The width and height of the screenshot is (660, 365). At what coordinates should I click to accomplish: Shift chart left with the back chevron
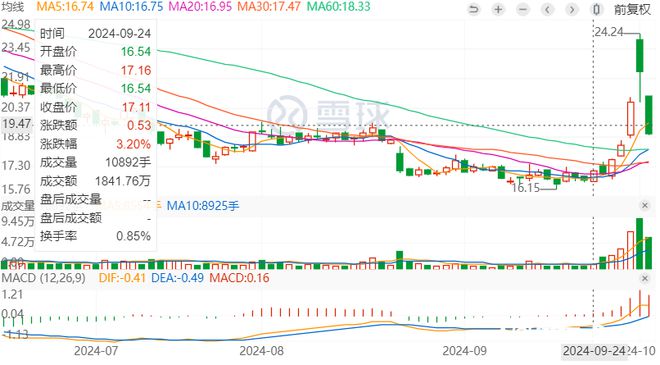coord(547,9)
